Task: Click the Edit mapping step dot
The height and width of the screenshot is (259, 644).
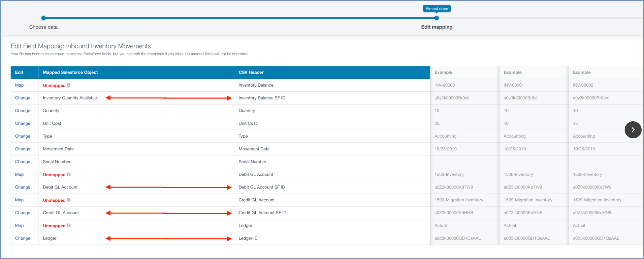Action: (437, 18)
